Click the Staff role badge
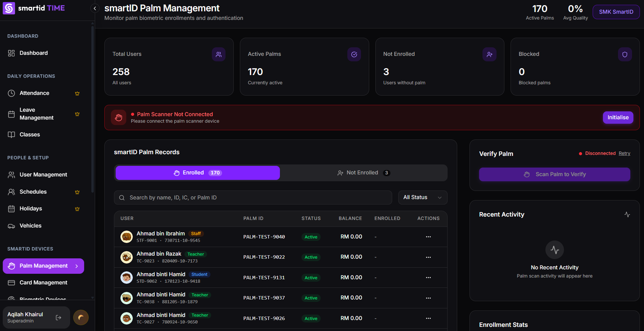 [196, 234]
